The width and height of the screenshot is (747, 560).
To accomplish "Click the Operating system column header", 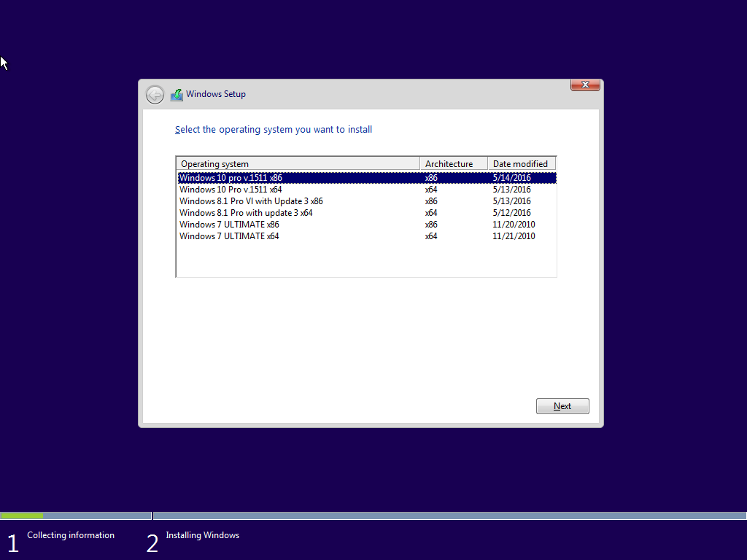I will click(x=298, y=164).
